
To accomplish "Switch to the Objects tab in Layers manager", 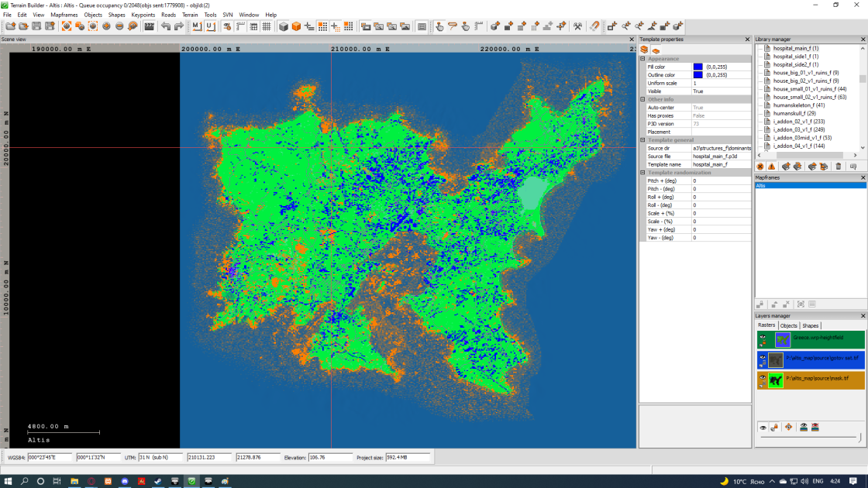I will (788, 325).
